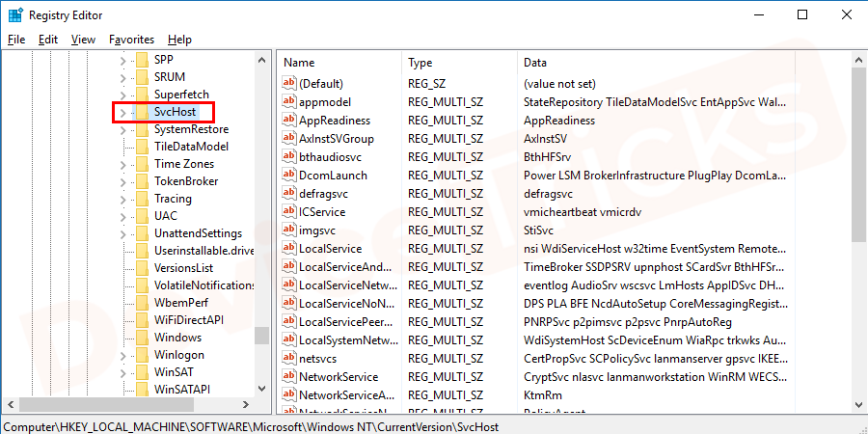
Task: Select the NetworkService value name
Action: tap(339, 377)
